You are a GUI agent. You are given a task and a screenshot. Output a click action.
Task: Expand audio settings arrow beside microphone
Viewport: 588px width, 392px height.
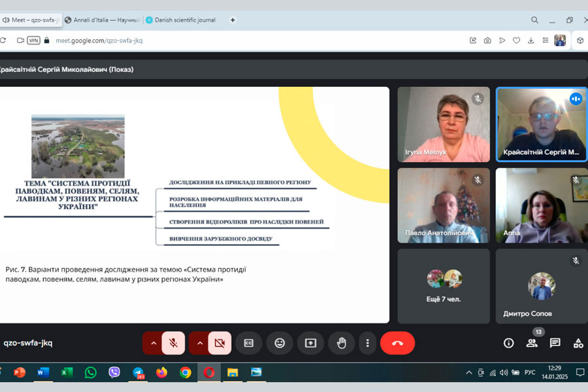154,343
